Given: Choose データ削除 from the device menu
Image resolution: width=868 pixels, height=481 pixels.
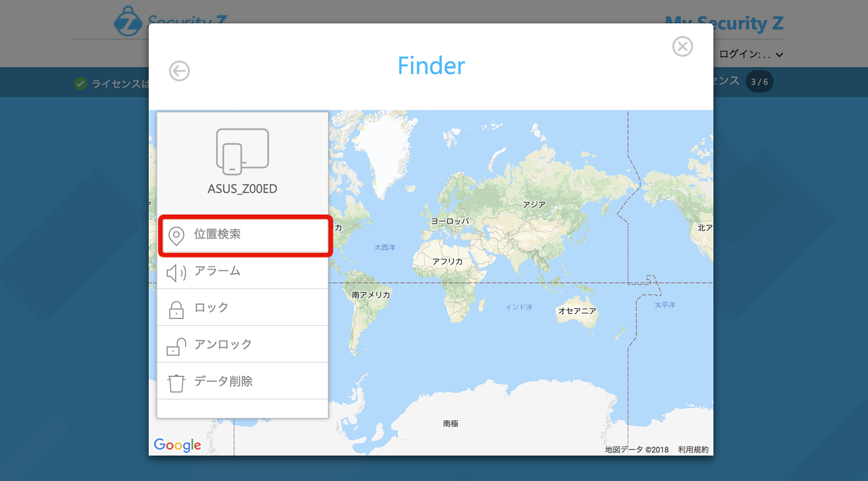Looking at the screenshot, I should (223, 381).
